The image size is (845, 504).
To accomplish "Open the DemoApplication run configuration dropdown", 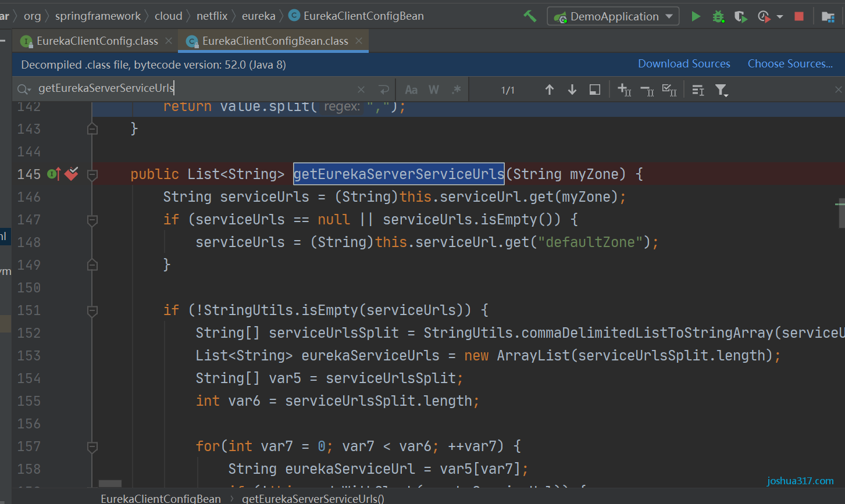I will click(613, 16).
